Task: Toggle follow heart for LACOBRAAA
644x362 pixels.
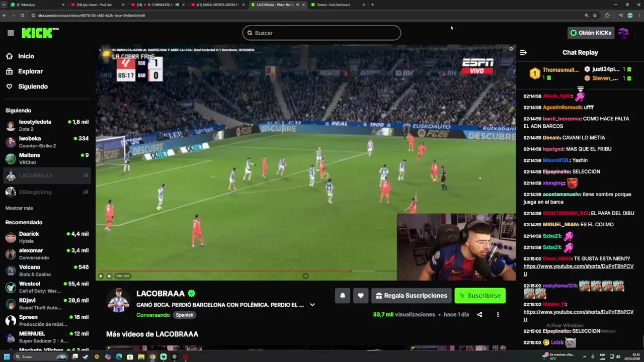Action: click(x=361, y=296)
